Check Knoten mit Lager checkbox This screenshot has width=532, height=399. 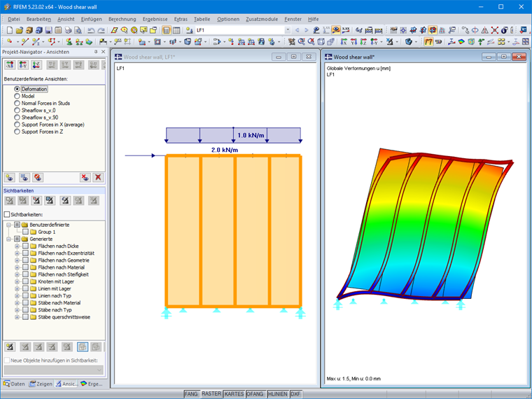pos(25,281)
